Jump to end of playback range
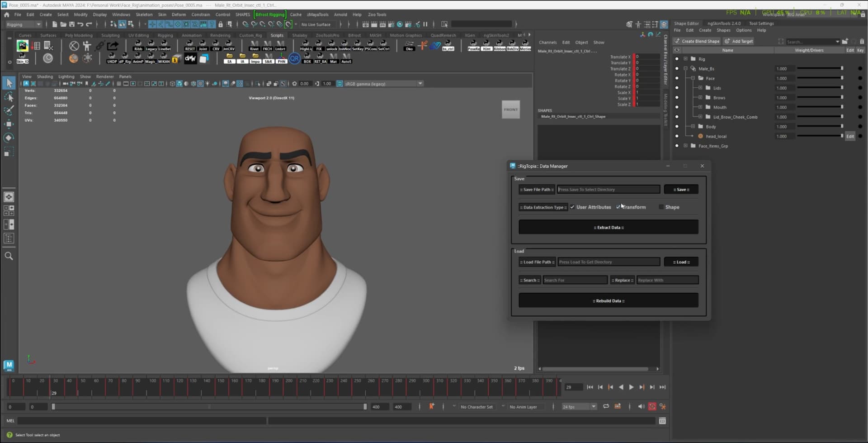Screen dimensions: 868x443 point(662,387)
